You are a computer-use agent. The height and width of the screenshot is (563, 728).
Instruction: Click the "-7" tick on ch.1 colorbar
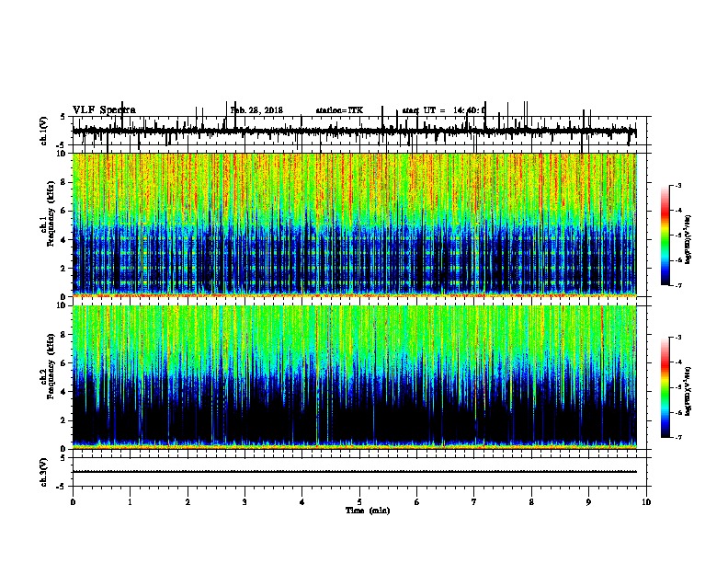point(677,285)
